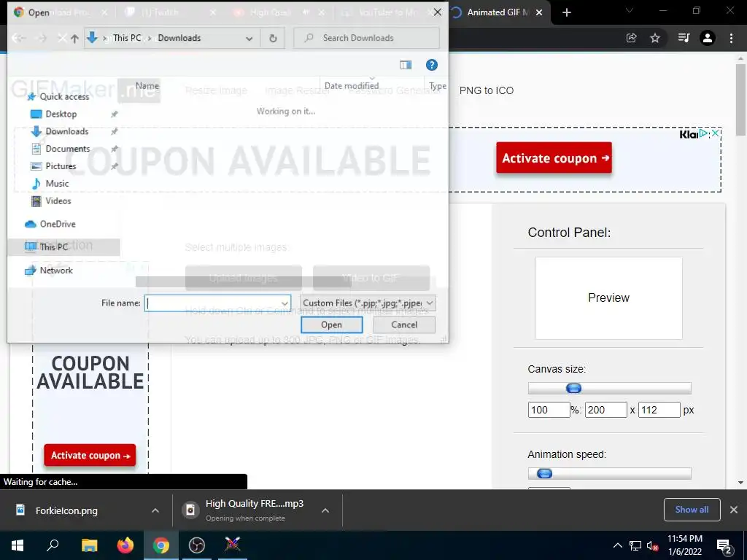Close the downloads shelf
Screen dimensions: 747x560
click(734, 510)
